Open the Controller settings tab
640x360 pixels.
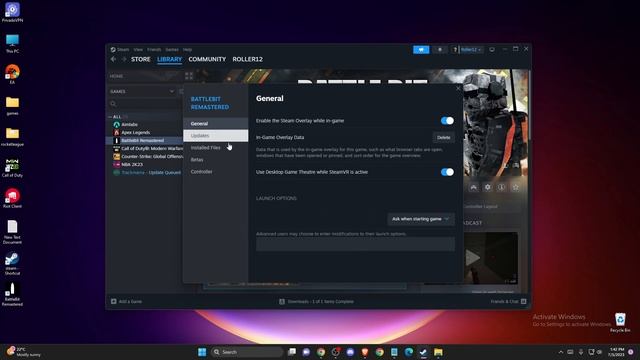[216, 172]
